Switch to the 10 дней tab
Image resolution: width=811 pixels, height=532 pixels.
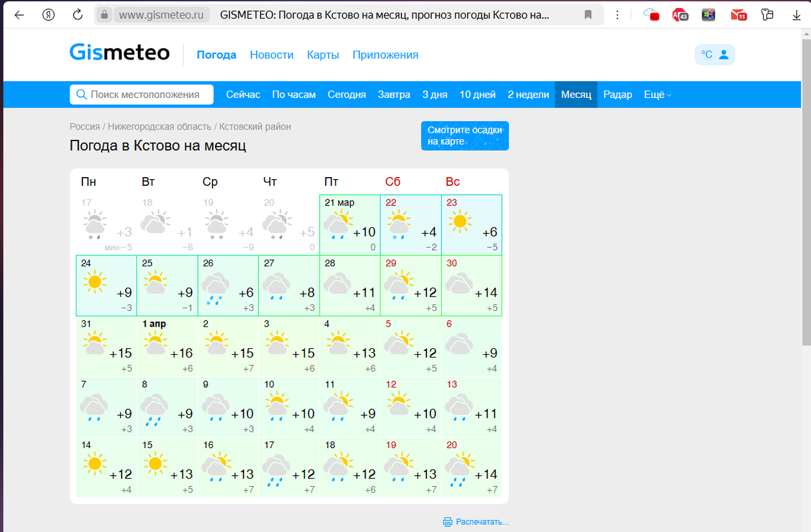478,95
